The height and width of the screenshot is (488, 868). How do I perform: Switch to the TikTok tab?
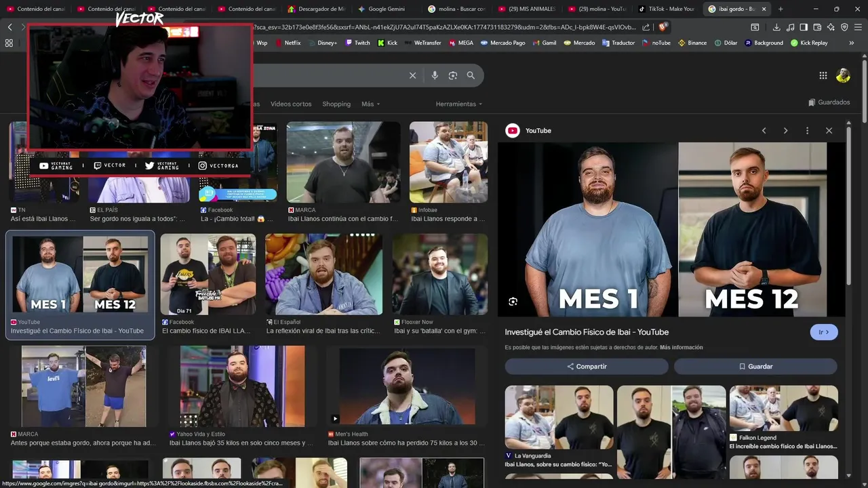point(667,9)
